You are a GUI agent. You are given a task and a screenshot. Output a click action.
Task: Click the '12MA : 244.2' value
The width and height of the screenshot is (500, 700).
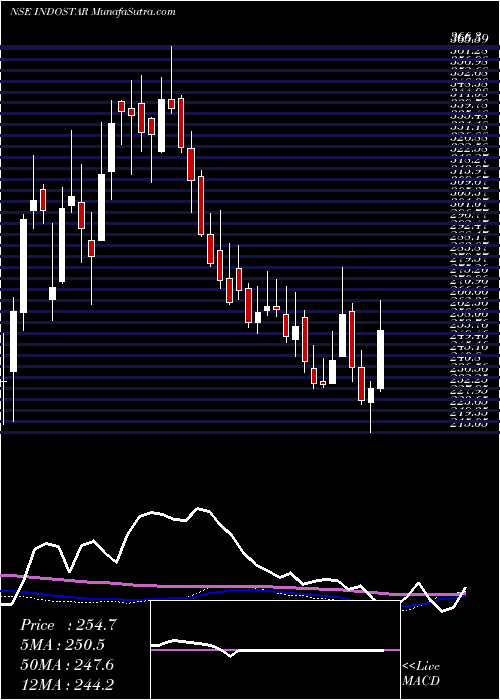tap(69, 685)
